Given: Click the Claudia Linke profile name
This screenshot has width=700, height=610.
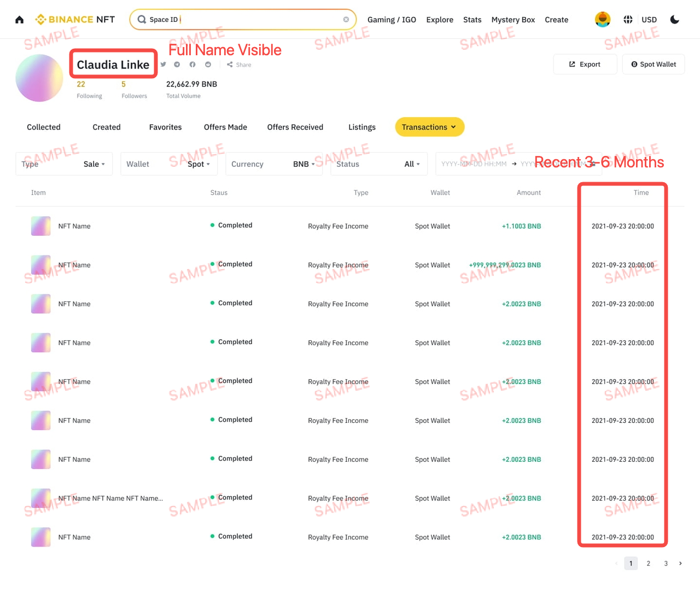Looking at the screenshot, I should (113, 65).
